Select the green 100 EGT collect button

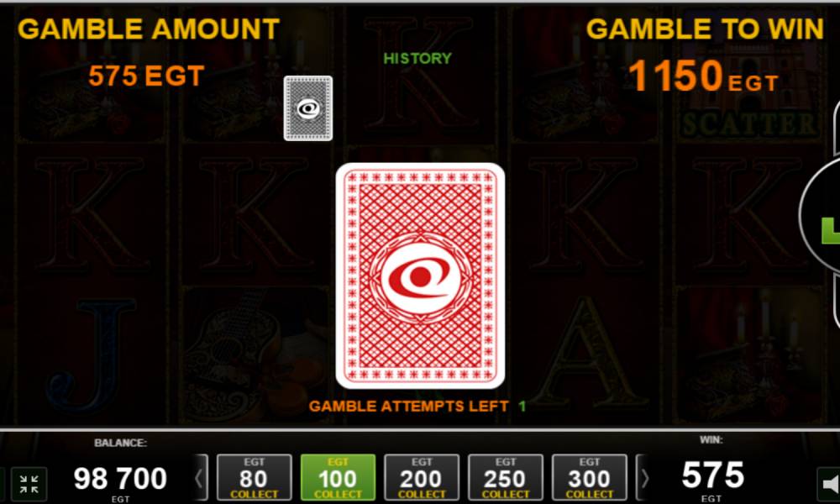(338, 477)
